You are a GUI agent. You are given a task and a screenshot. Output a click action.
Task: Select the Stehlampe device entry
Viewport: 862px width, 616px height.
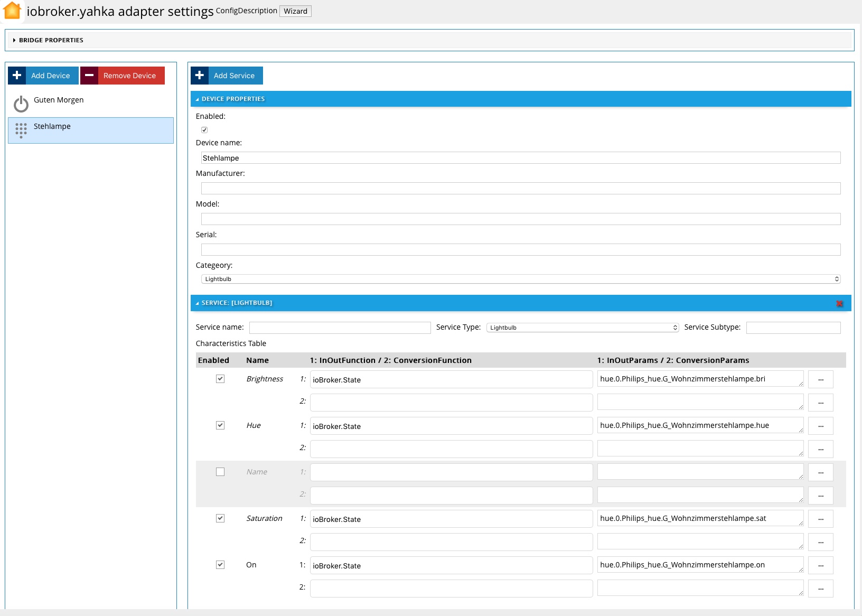pyautogui.click(x=91, y=130)
